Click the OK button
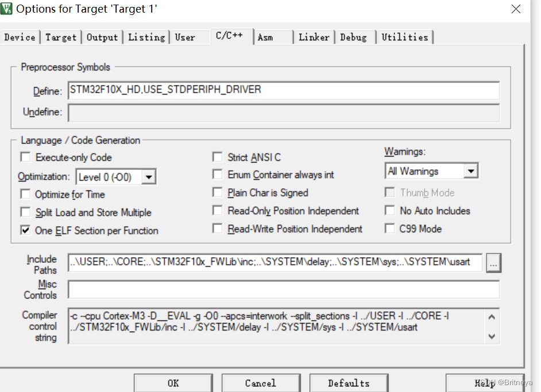 click(173, 383)
